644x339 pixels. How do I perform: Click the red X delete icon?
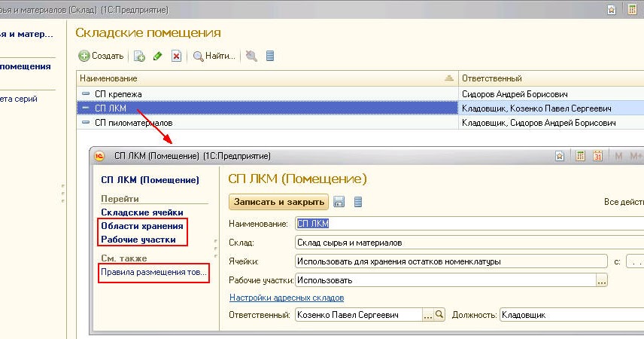176,56
